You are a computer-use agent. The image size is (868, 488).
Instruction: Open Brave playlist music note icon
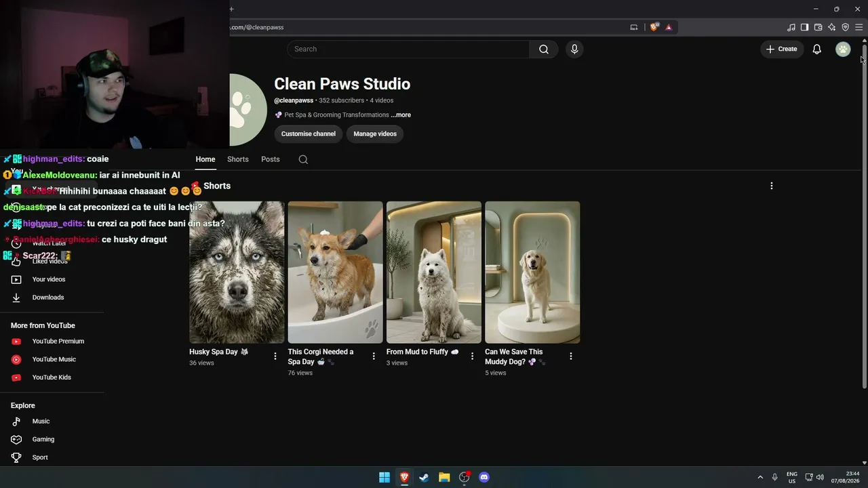coord(791,27)
